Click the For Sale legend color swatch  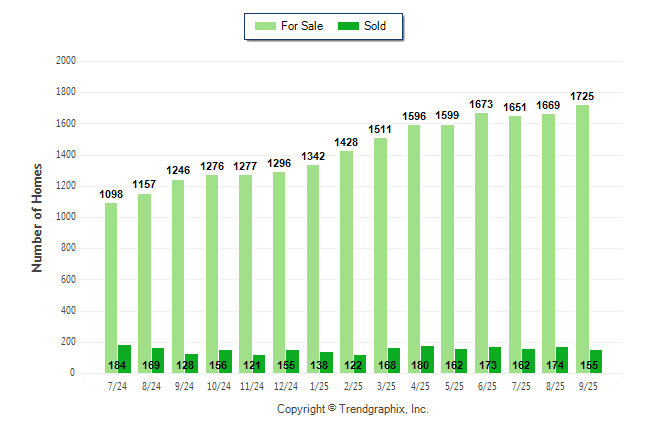[267, 26]
